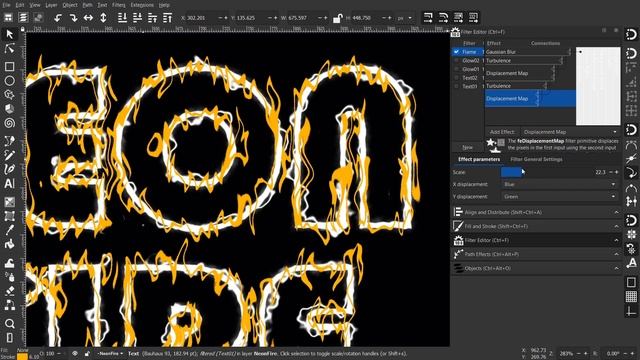Viewport: 640px width, 360px height.
Task: Click the New filter button
Action: coord(468,147)
